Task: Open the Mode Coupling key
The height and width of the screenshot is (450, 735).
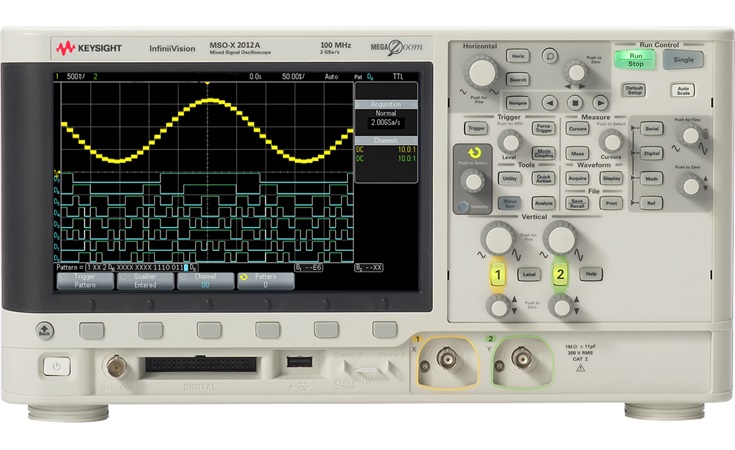Action: (x=544, y=153)
